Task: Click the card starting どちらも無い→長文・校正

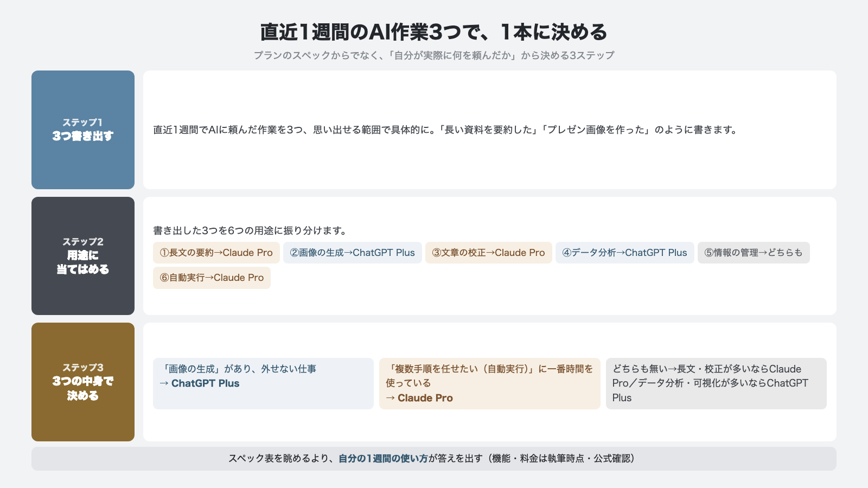Action: (x=716, y=383)
